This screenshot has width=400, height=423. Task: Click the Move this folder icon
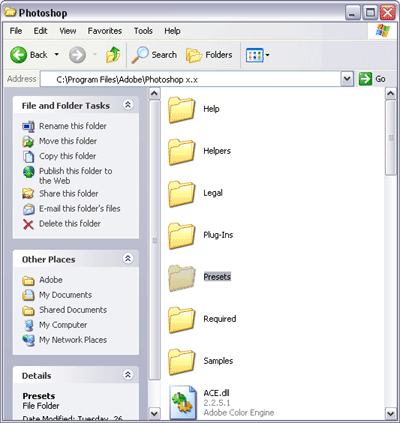pyautogui.click(x=28, y=141)
